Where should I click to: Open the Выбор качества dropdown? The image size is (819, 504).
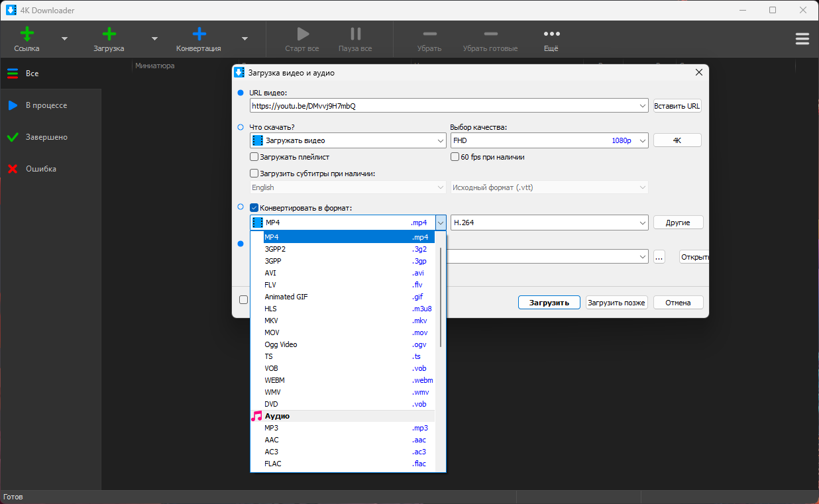tap(549, 140)
